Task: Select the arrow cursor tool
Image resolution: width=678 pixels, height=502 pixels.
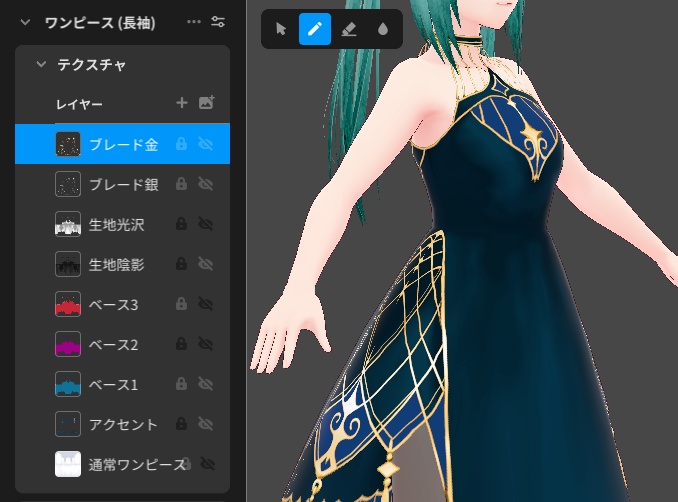Action: click(x=281, y=29)
